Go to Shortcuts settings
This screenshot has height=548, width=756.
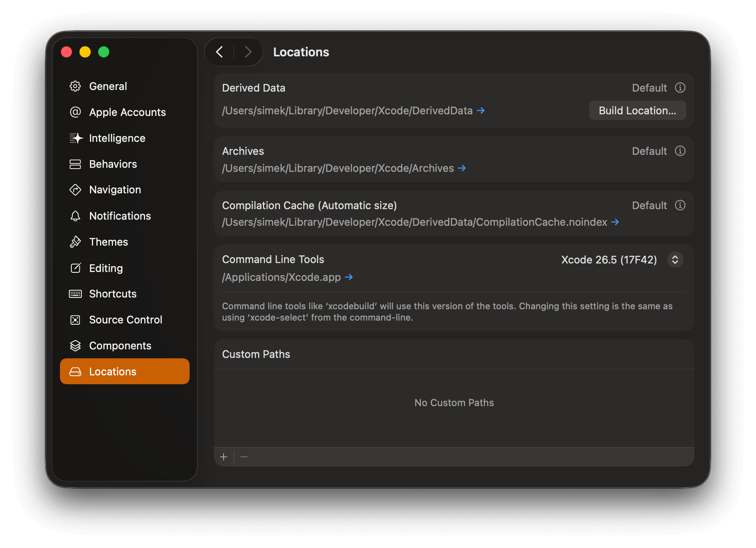(x=125, y=294)
